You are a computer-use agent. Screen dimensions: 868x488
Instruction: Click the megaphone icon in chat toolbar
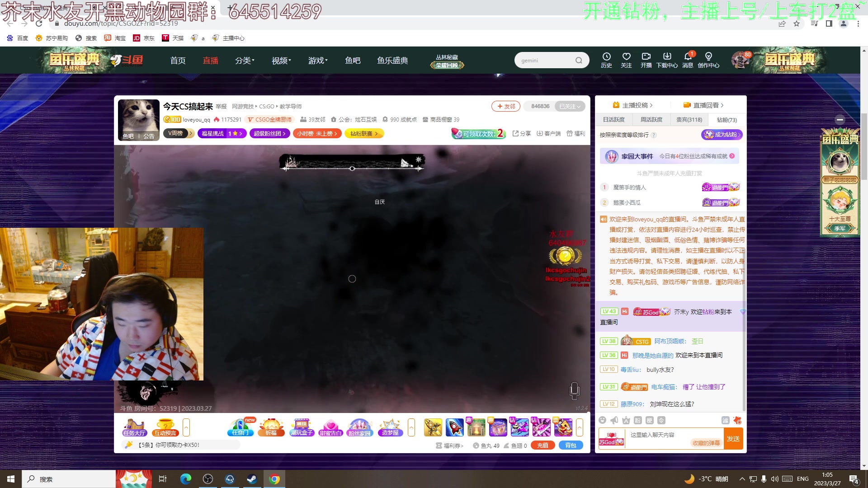(614, 420)
